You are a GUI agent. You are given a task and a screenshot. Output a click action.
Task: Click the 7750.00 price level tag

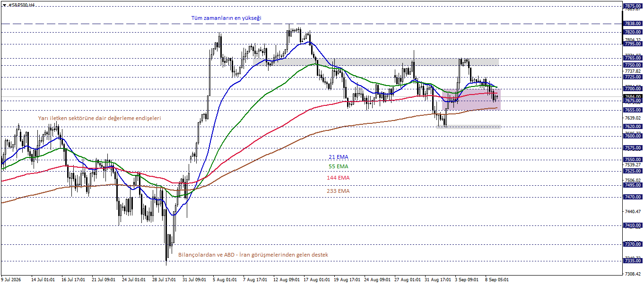pos(633,65)
